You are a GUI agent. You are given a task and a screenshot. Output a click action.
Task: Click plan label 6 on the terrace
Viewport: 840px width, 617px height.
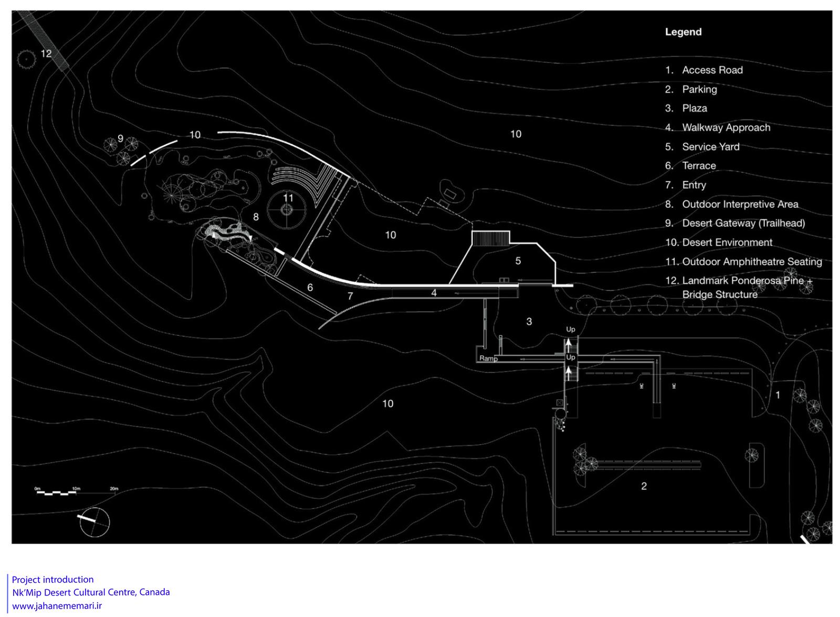pos(310,288)
